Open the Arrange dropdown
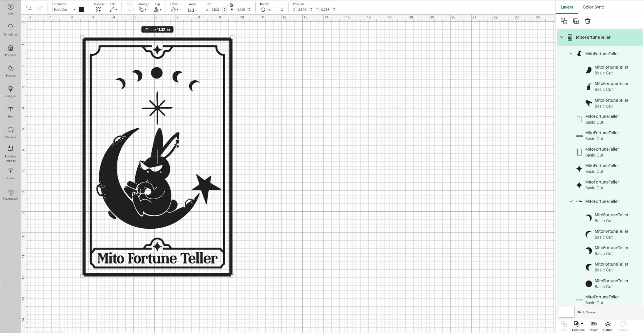 tap(143, 10)
